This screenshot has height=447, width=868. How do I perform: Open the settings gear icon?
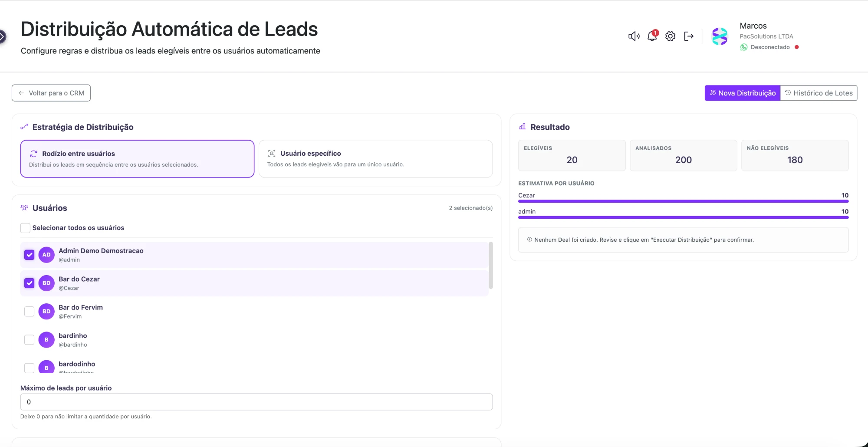671,36
